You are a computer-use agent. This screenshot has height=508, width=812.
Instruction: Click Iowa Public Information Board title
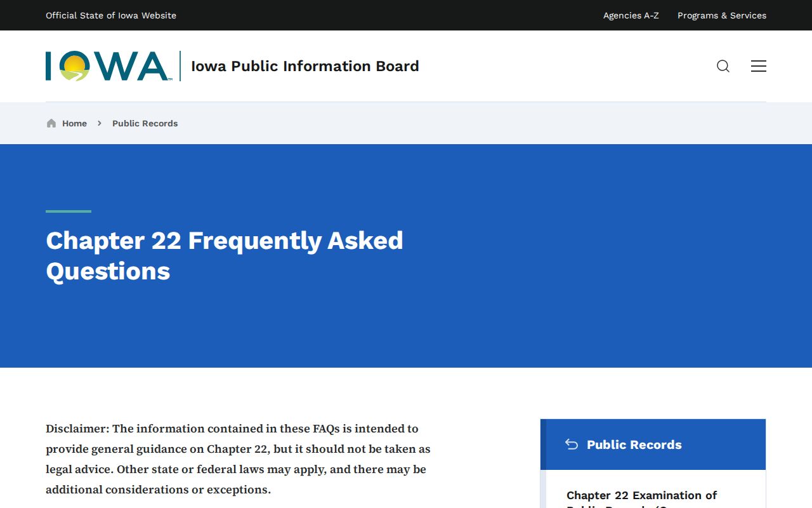click(305, 66)
